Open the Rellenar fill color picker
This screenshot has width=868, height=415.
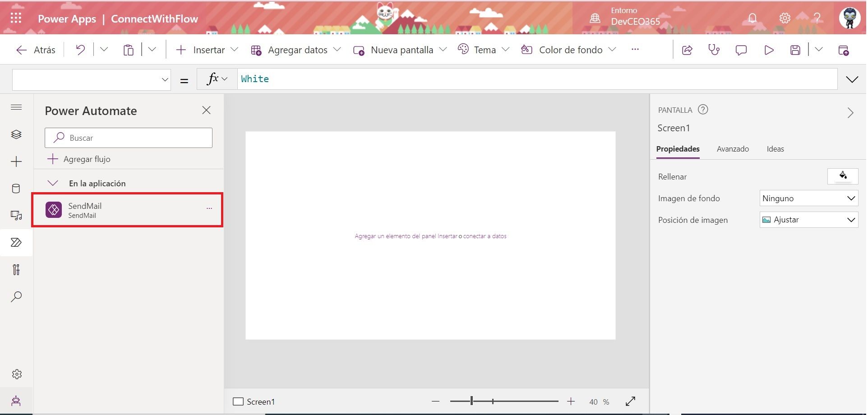pyautogui.click(x=843, y=176)
